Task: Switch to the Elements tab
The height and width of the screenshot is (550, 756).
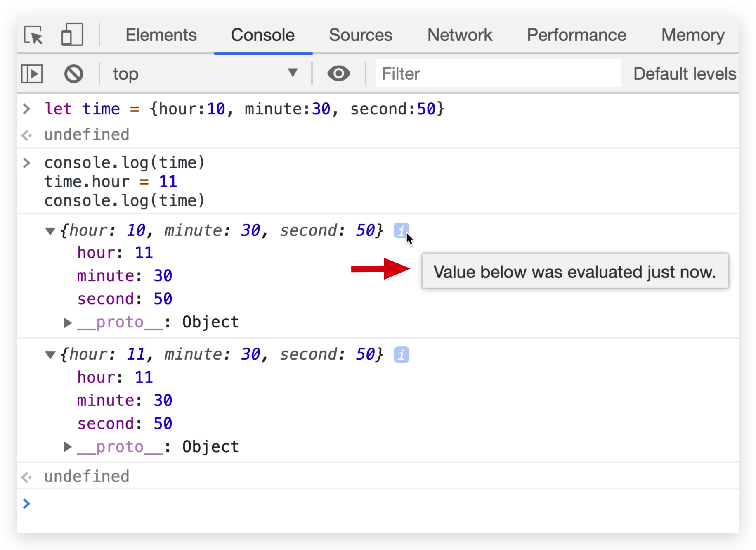Action: pyautogui.click(x=161, y=35)
